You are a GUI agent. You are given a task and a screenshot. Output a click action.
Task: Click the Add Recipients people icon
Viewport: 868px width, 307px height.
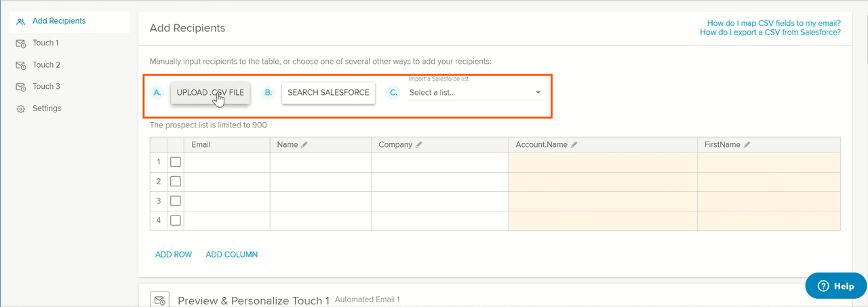(21, 22)
